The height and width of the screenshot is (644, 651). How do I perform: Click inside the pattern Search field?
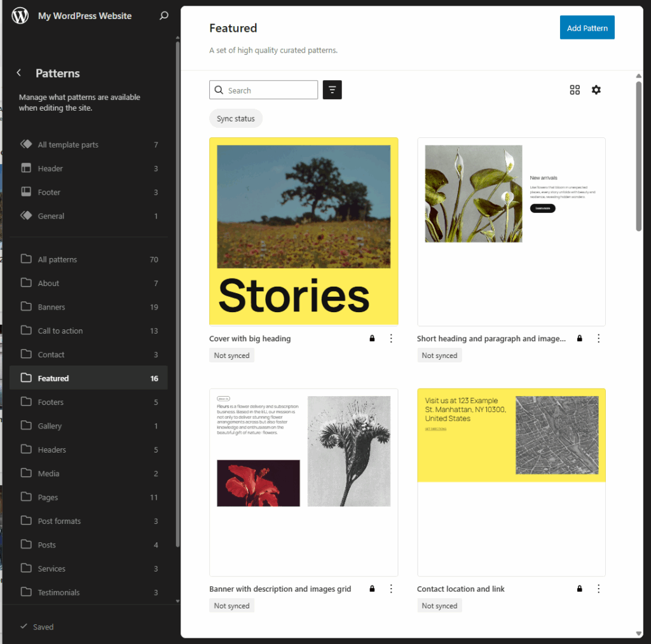[267, 90]
